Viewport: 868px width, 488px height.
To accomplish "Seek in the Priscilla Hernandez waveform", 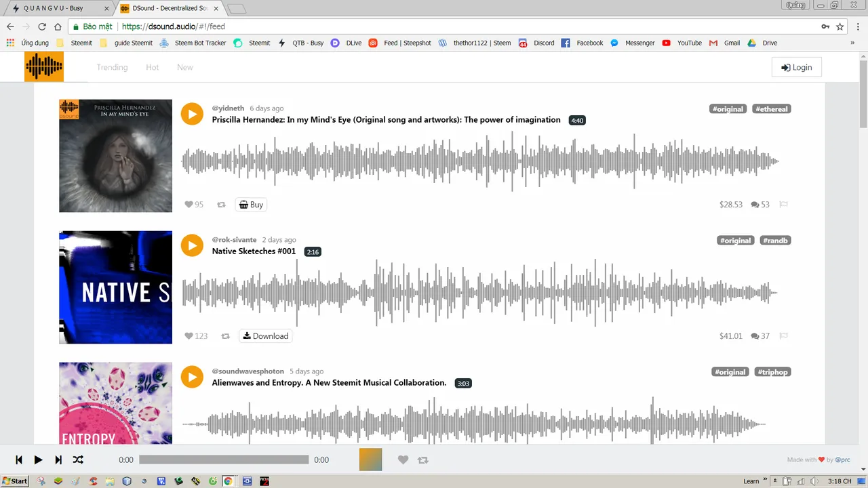I will pos(480,161).
